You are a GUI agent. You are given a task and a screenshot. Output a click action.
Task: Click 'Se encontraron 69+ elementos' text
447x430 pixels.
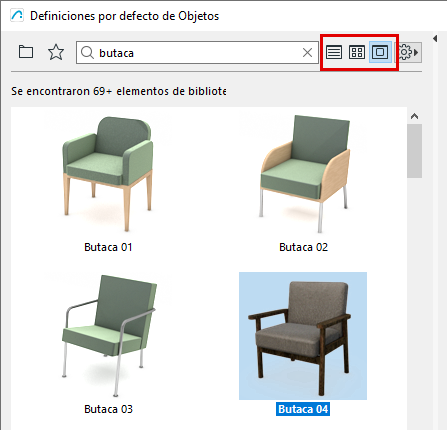click(x=119, y=91)
